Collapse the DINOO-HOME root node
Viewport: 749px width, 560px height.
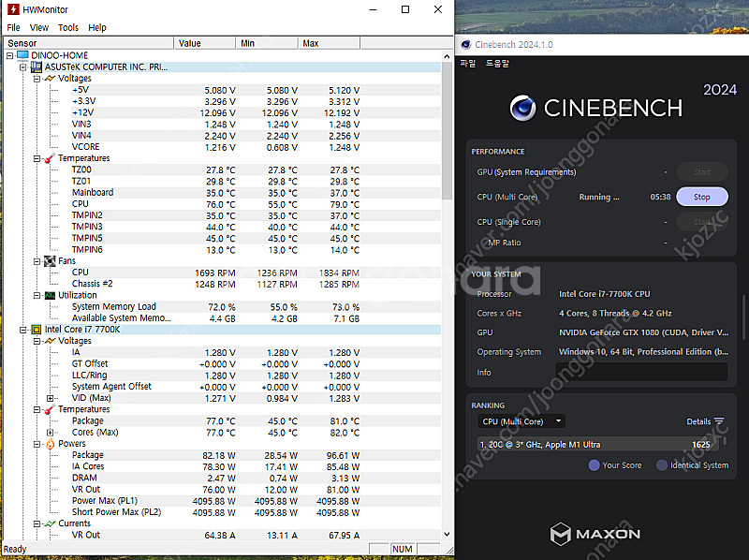9,55
